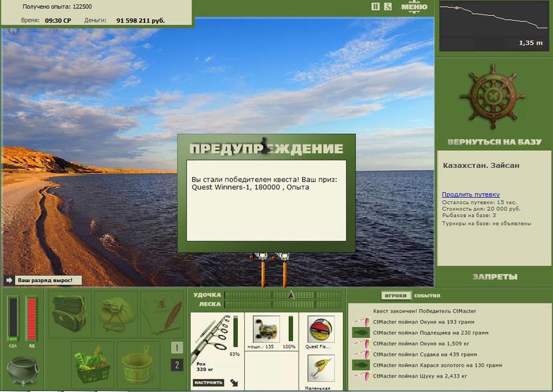Pause the game with the pause icon
Viewport: 553px width, 392px height.
(x=375, y=6)
